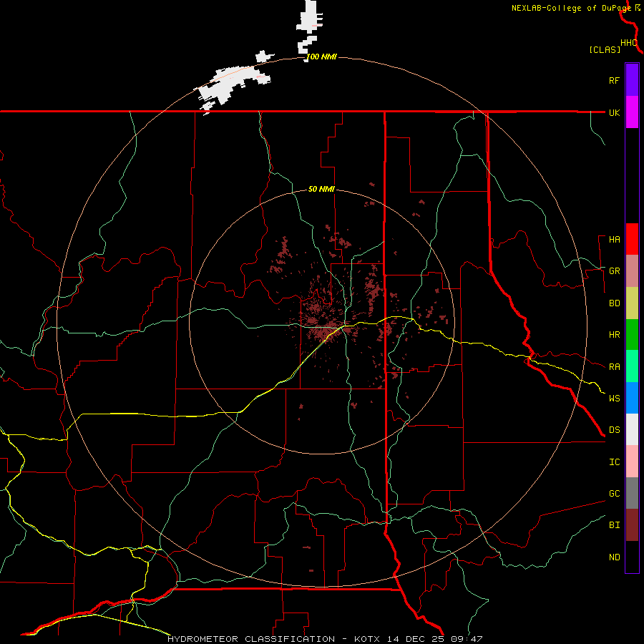Click the HHC product label
This screenshot has width=644, height=644.
pos(629,43)
